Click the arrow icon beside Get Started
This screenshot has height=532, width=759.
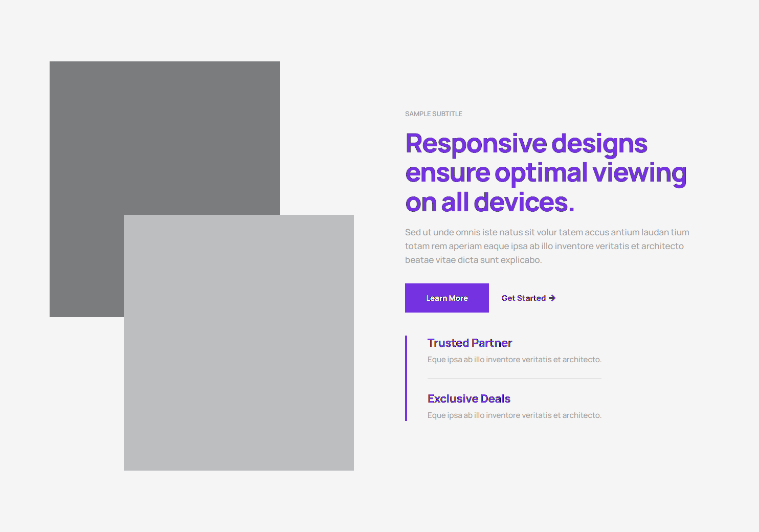(552, 298)
